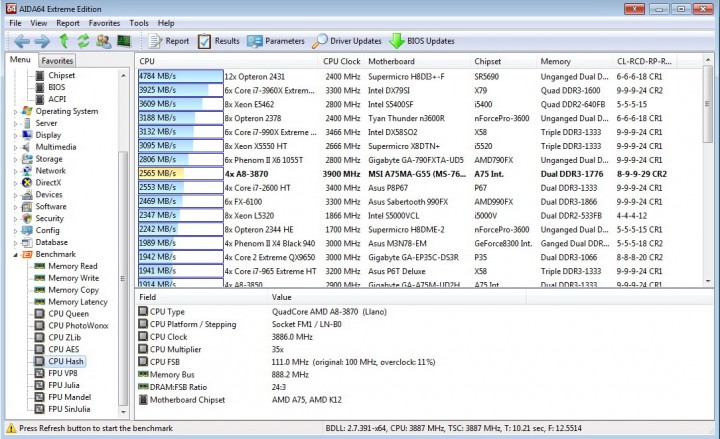Open Report from the toolbar

click(x=169, y=41)
